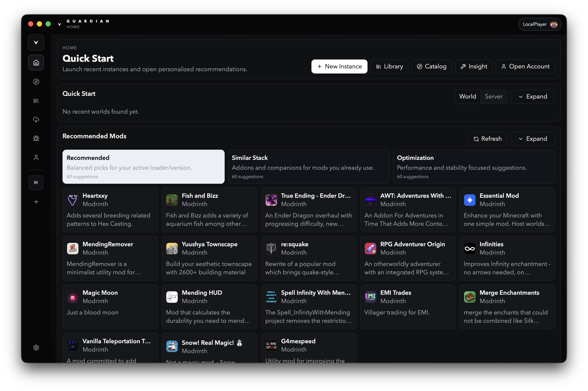Click the True Ending Ender Dragon mod icon
Viewport: 588px width, 391px height.
(271, 200)
